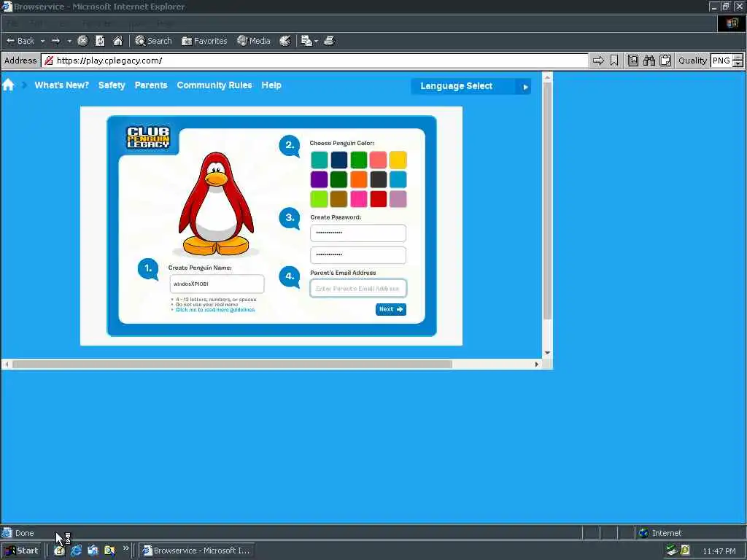747x560 pixels.
Task: Click the vertical scrollbar down arrow
Action: (x=547, y=353)
